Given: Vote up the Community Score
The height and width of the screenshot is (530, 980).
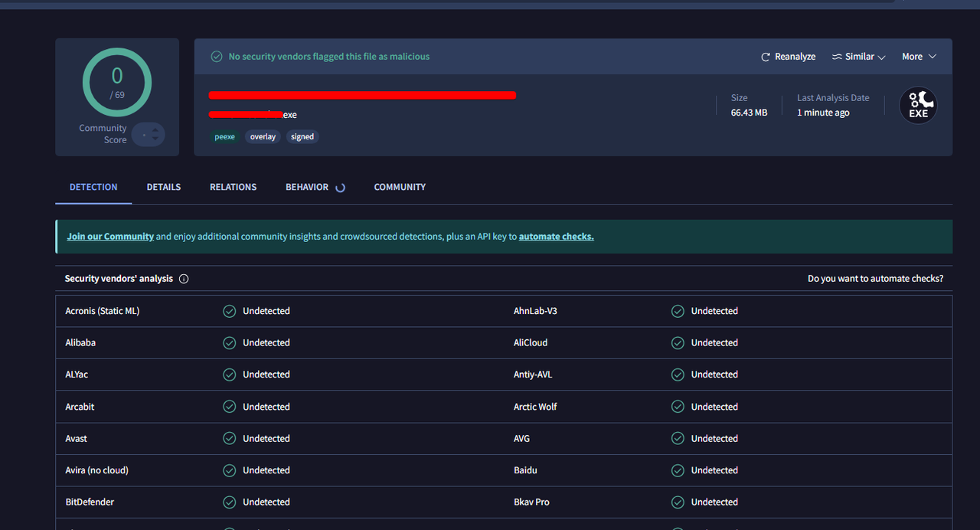Looking at the screenshot, I should pyautogui.click(x=155, y=130).
